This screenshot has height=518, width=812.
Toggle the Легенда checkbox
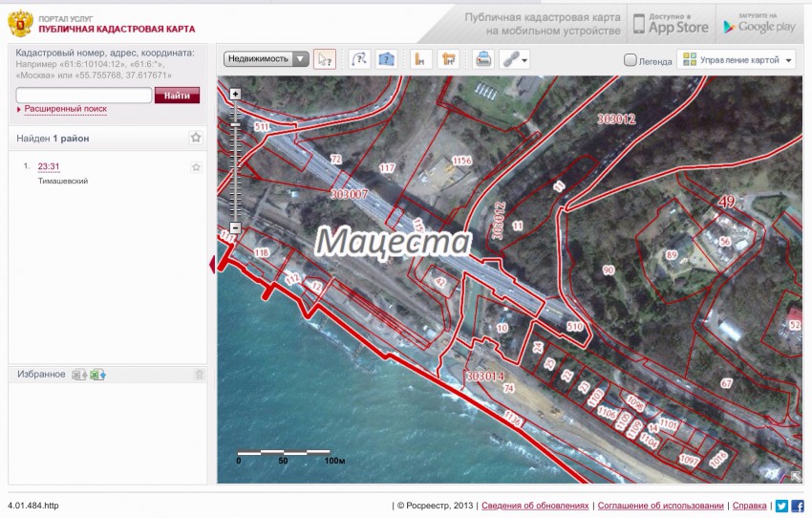[630, 60]
